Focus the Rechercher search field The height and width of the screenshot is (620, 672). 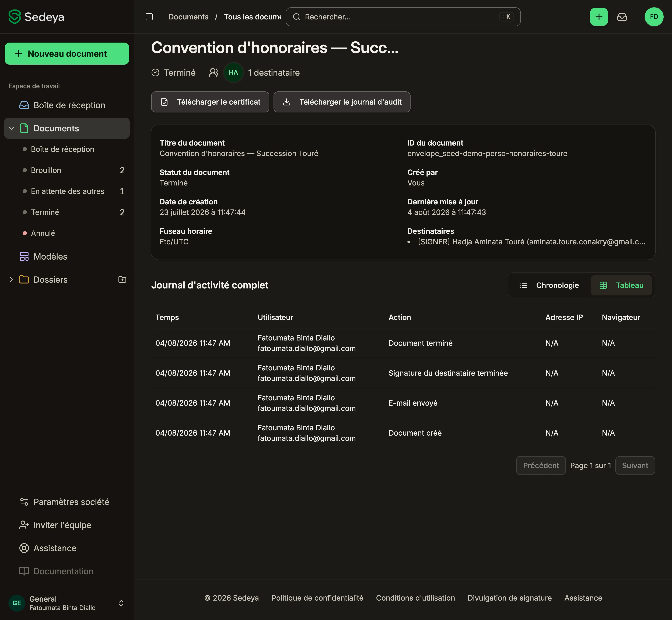click(403, 17)
